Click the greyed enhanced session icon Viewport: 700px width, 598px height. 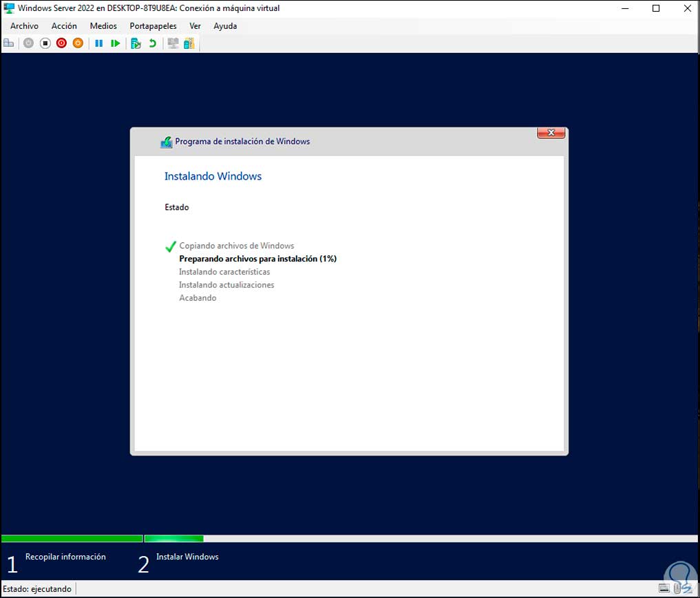173,43
